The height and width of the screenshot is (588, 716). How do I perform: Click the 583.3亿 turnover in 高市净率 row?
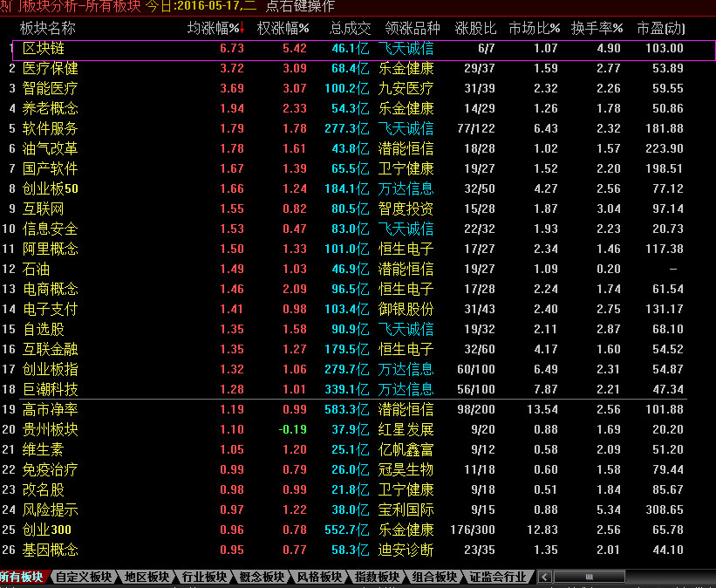coord(346,409)
